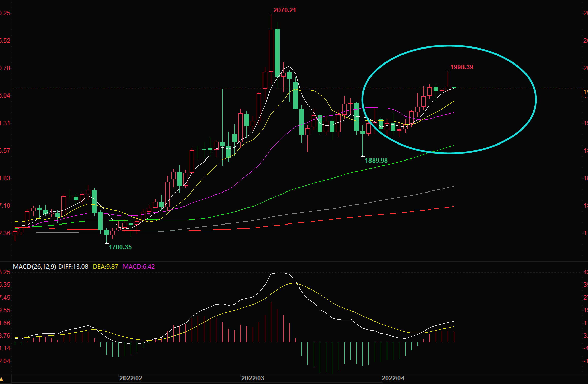Viewport: 588px width, 384px height.
Task: Click the tallest red MACD histogram bar
Action: (x=271, y=322)
